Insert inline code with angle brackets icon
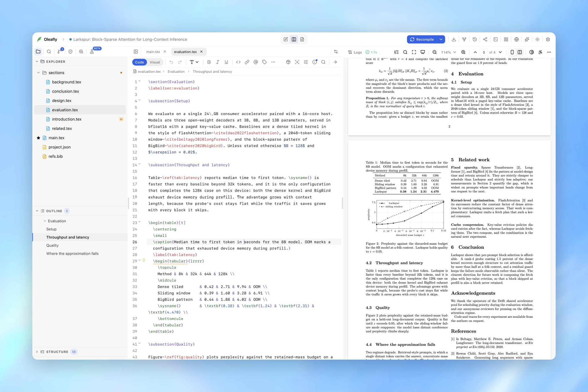The width and height of the screenshot is (588, 392). pyautogui.click(x=238, y=62)
